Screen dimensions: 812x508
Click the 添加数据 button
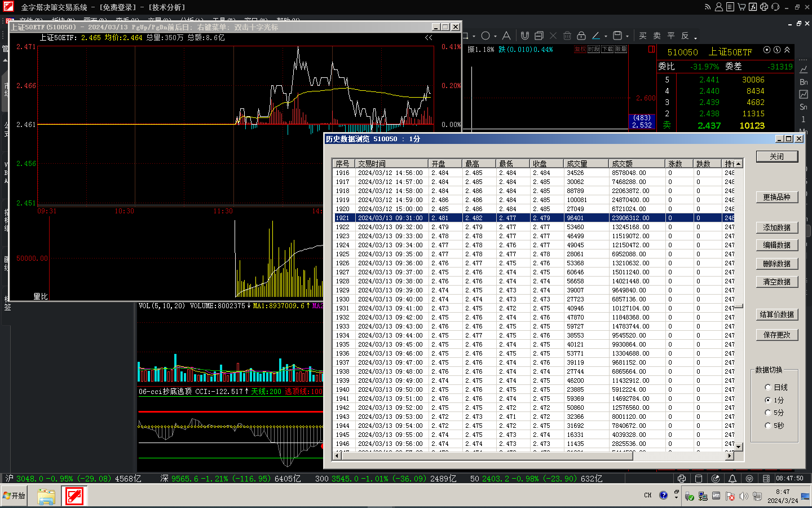click(x=777, y=227)
